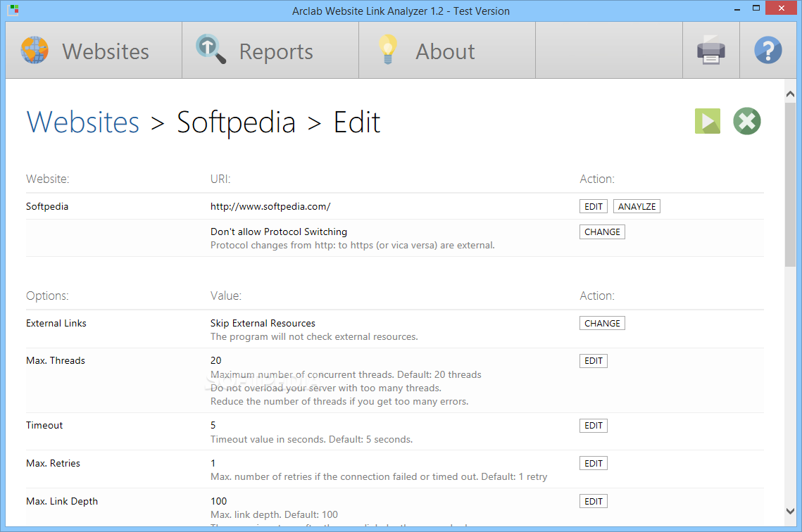Open the About tab
The image size is (802, 532).
(x=447, y=51)
